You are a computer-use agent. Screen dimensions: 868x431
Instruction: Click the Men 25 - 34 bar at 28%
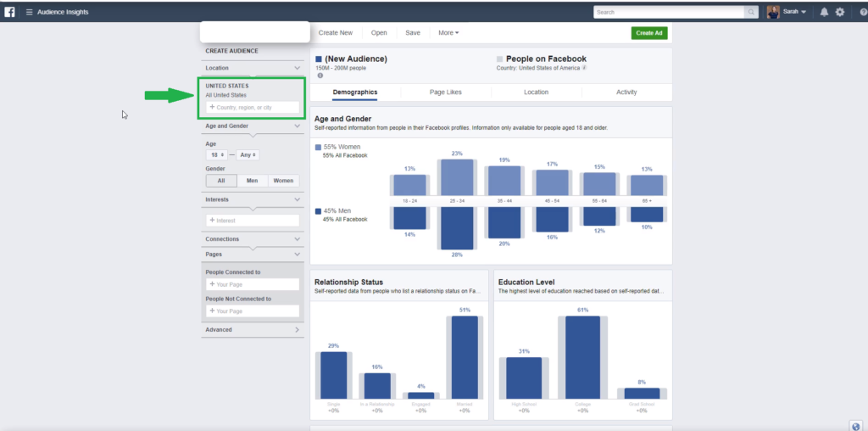tap(457, 228)
